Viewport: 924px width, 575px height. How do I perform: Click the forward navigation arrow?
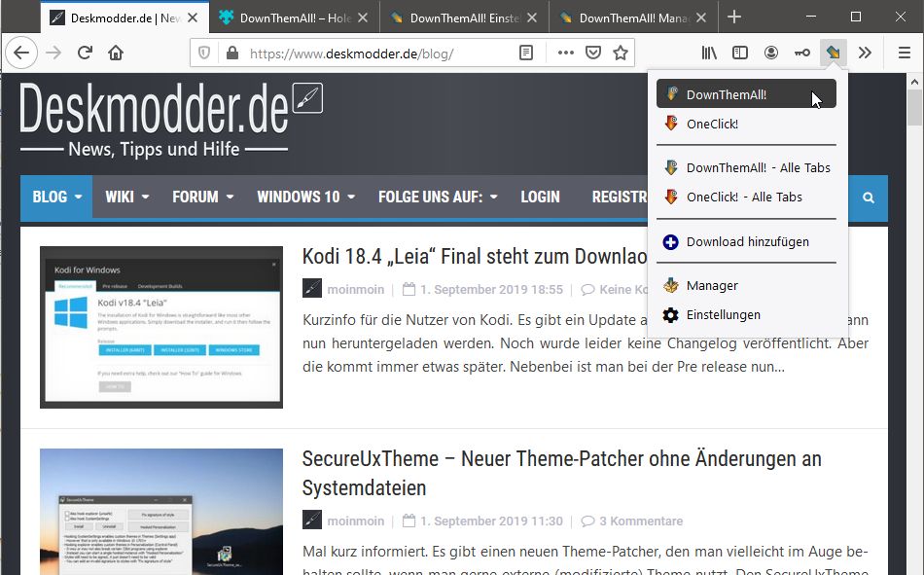(53, 54)
